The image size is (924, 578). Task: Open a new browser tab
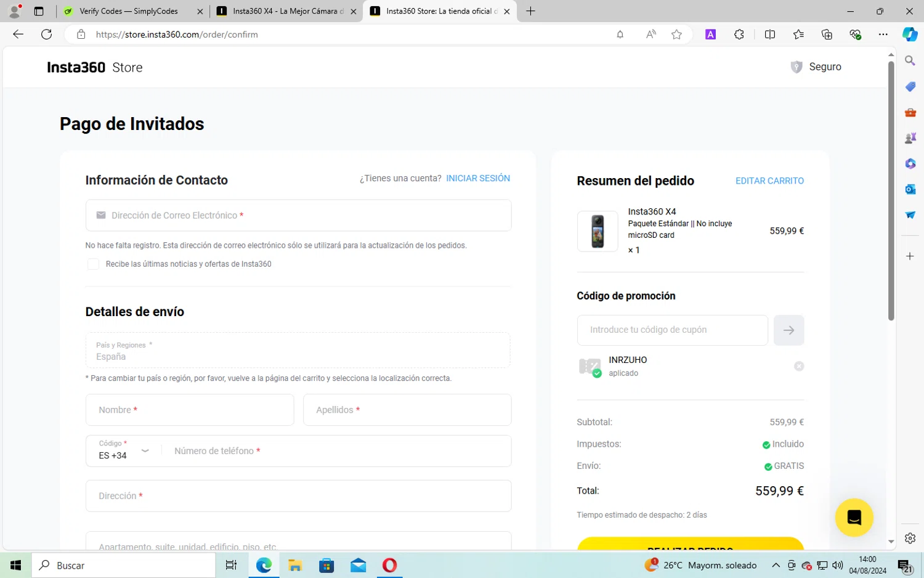(530, 11)
